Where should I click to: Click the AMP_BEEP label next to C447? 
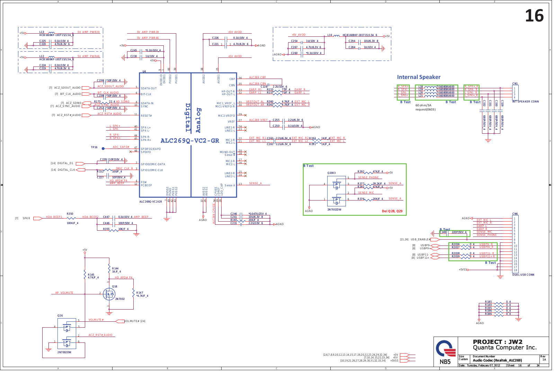coord(141,217)
